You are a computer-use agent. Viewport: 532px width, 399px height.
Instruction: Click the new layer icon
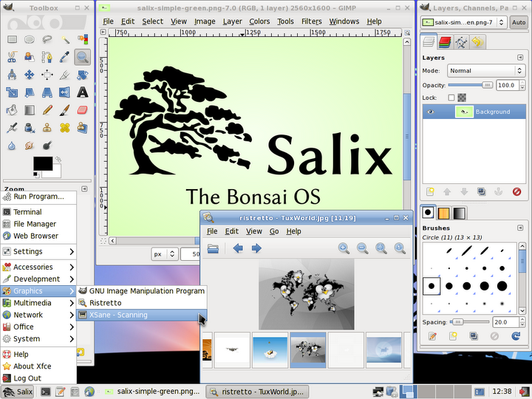[x=430, y=191]
